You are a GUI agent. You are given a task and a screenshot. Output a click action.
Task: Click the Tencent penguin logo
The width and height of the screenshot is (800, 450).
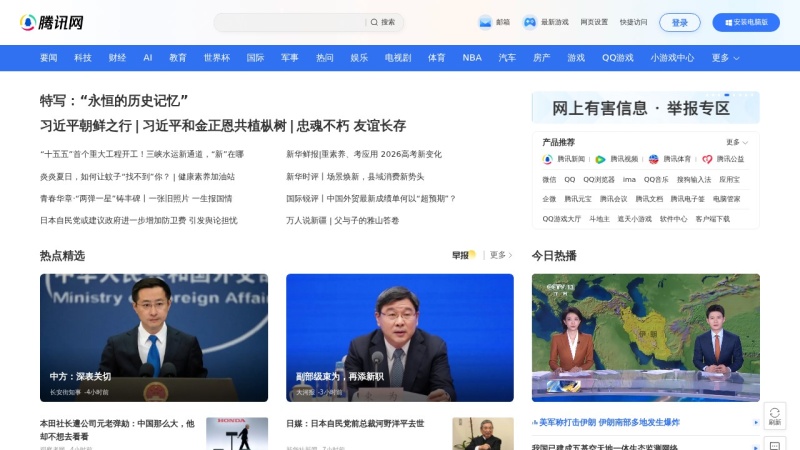[28, 22]
